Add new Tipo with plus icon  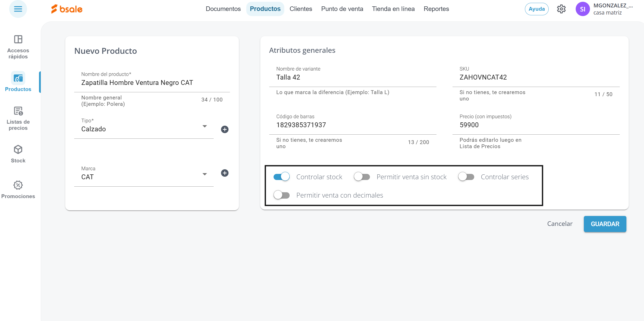click(224, 129)
